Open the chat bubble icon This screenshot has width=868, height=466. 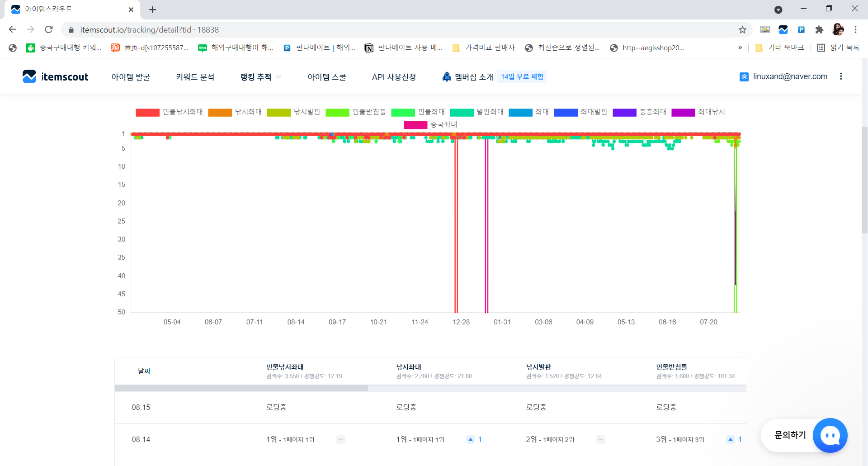coord(830,435)
